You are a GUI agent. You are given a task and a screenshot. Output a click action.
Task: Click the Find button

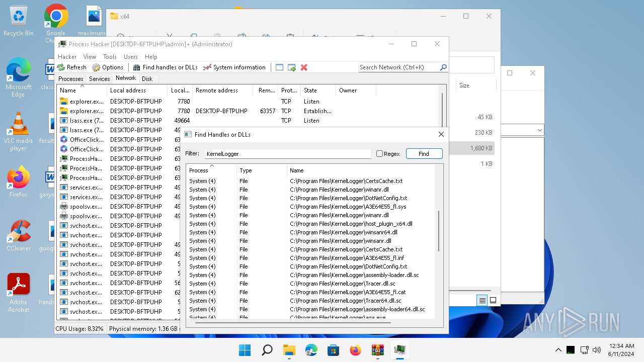pos(424,154)
